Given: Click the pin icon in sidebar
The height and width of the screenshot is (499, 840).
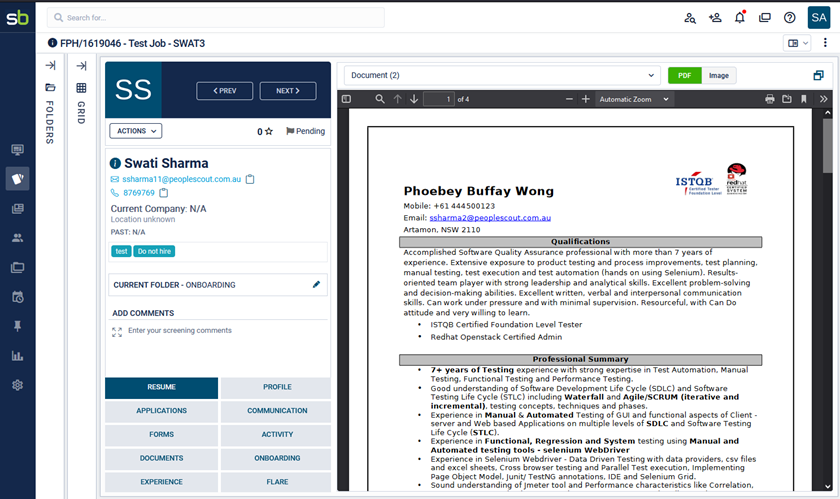Looking at the screenshot, I should point(18,326).
